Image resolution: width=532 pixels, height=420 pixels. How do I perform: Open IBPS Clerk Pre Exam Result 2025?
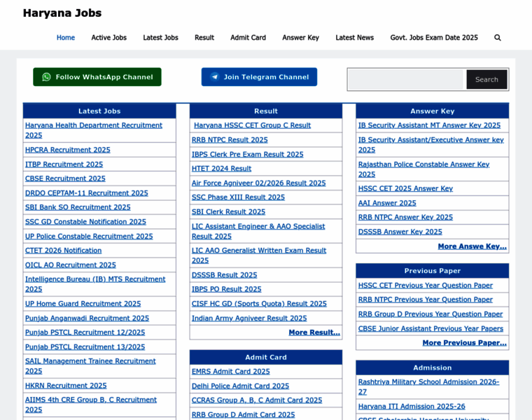(x=247, y=155)
